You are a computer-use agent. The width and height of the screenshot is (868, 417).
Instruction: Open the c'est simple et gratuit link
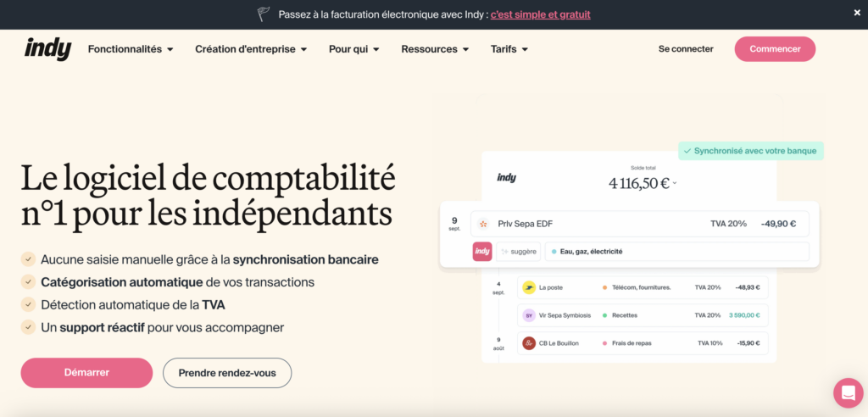[x=540, y=14]
